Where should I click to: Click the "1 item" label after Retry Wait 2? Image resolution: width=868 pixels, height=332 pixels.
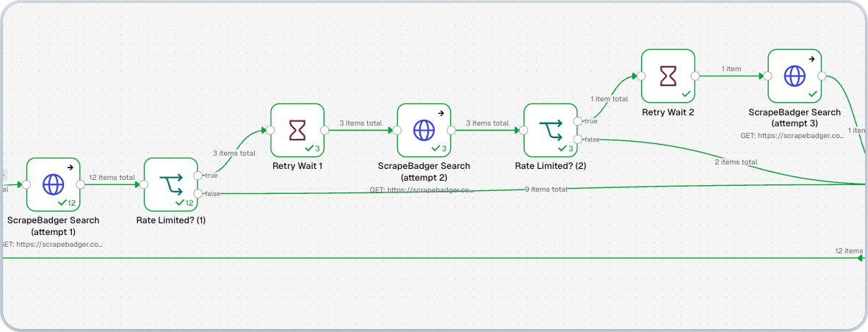731,68
